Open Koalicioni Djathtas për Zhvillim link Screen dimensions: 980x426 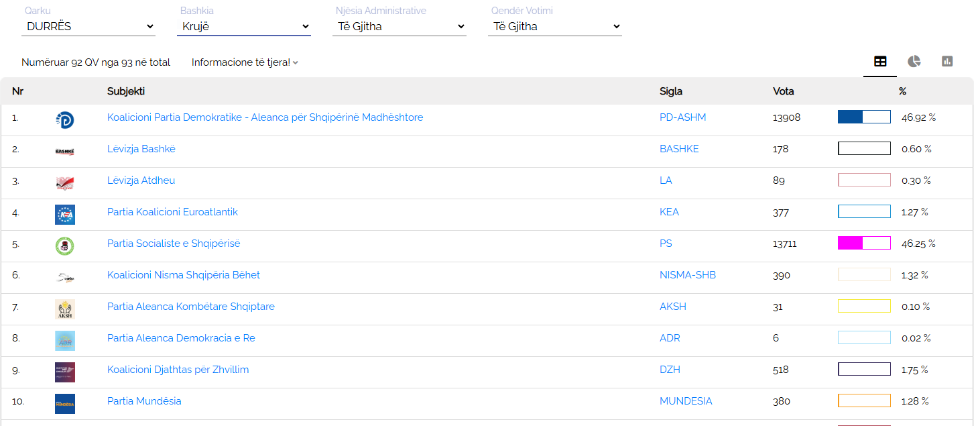pos(178,370)
